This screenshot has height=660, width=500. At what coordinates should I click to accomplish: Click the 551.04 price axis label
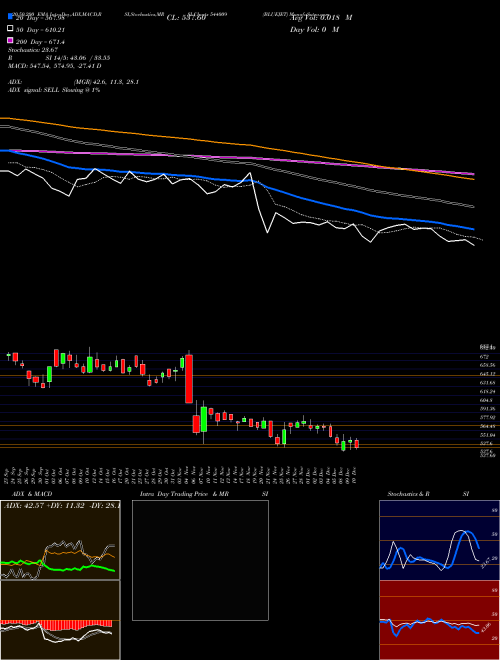[487, 435]
